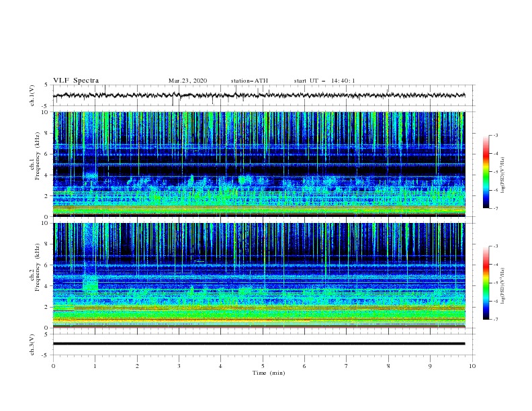532x411 pixels.
Task: Click the log(PSD) label beside ch.2 color bar
Action: (503, 286)
